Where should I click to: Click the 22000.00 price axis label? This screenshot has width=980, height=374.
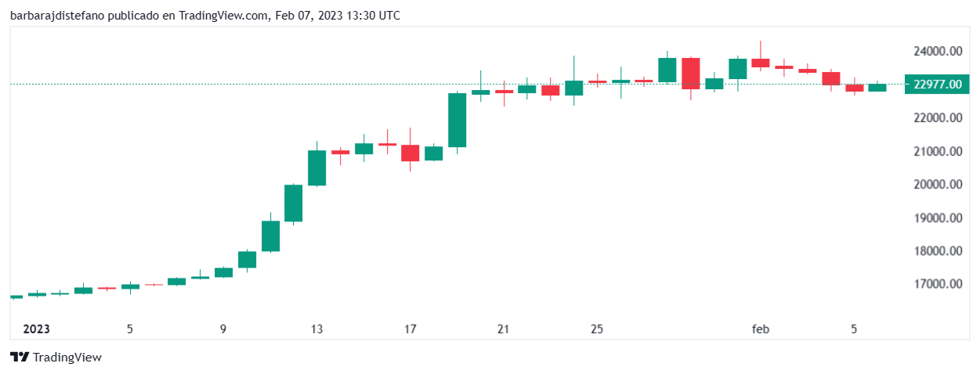pyautogui.click(x=938, y=118)
